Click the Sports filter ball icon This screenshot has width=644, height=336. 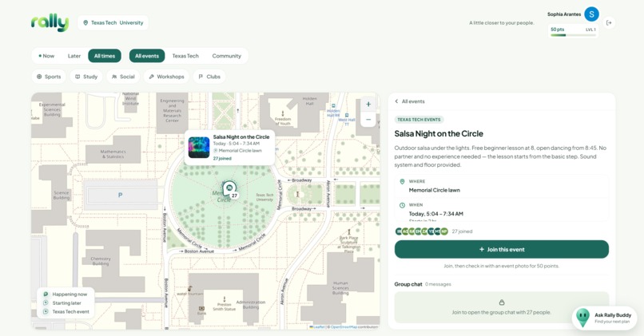[x=39, y=77]
